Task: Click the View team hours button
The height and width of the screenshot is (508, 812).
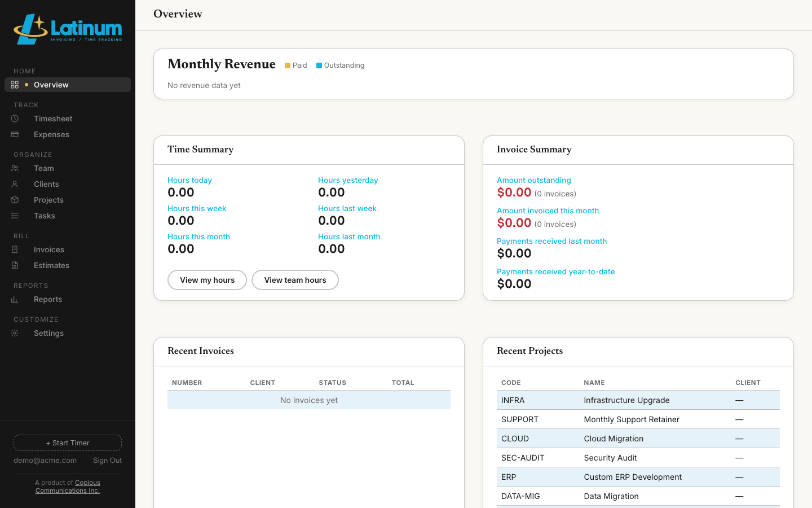Action: pos(295,280)
